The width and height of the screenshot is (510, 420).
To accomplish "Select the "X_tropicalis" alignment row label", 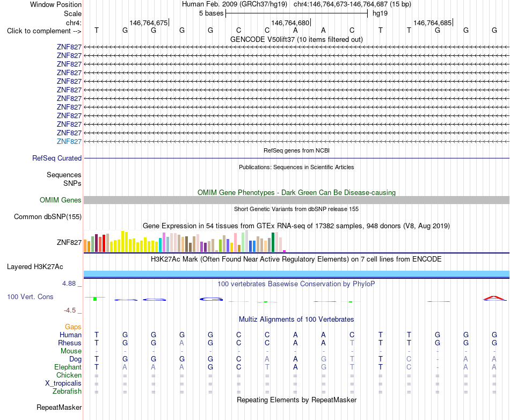I will [x=63, y=383].
